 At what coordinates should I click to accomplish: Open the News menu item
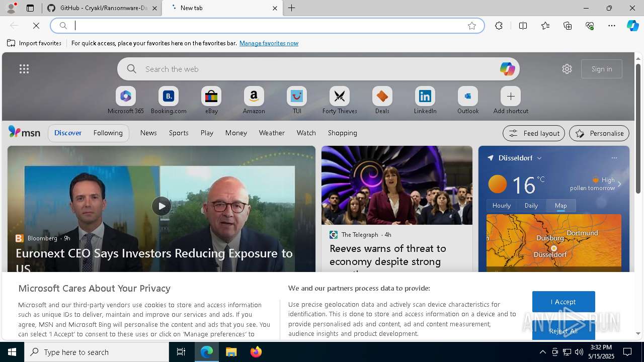148,133
